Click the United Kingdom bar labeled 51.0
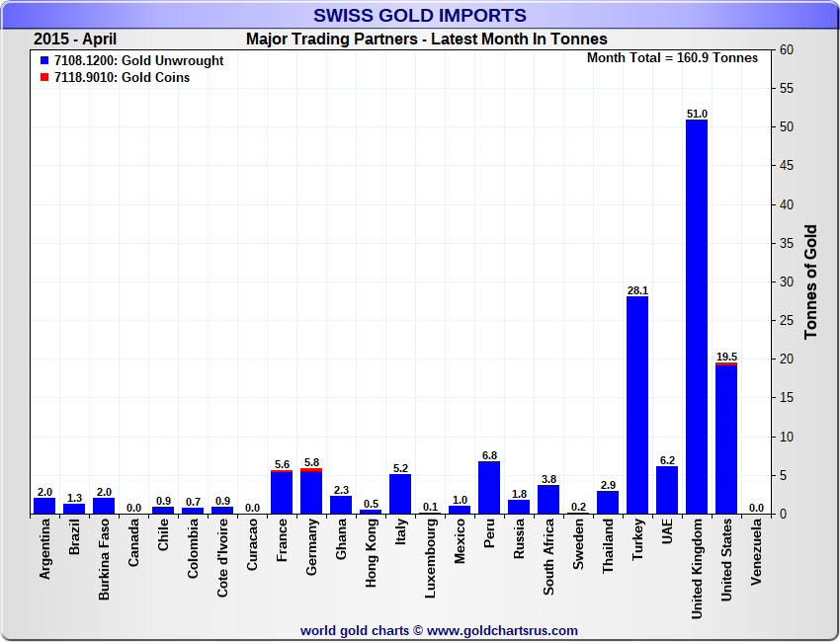Viewport: 840px width, 642px height. 697,316
